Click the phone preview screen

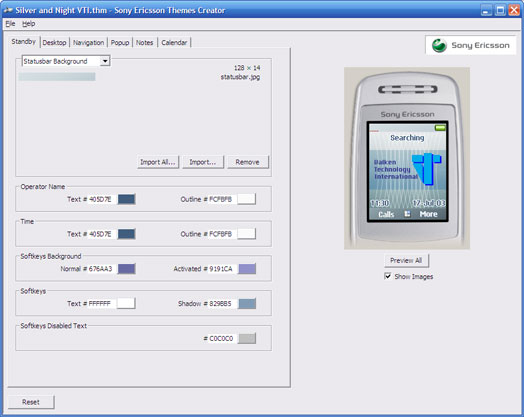click(x=408, y=172)
